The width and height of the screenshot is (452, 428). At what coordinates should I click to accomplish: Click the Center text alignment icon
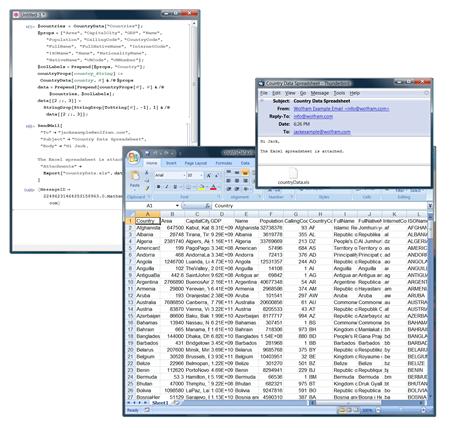click(x=237, y=180)
